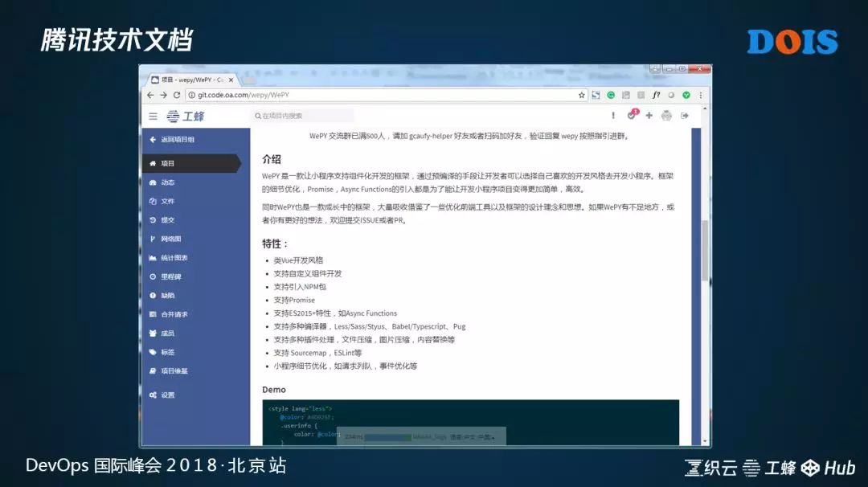Select 项目 in the sidebar
Screen dimensions: 868x487
pos(191,163)
